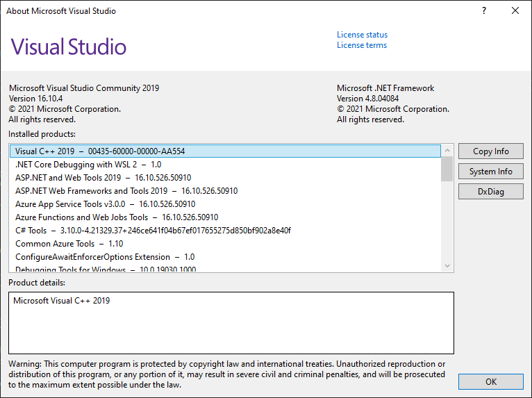532x398 pixels.
Task: Select Azure App Service Tools v3.0.0 row
Action: pos(225,204)
